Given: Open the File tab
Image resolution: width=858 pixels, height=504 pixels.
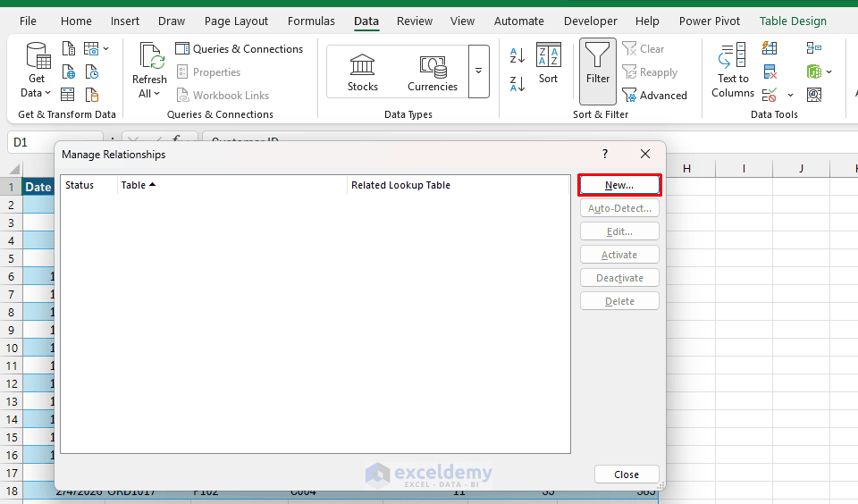Looking at the screenshot, I should pyautogui.click(x=28, y=21).
